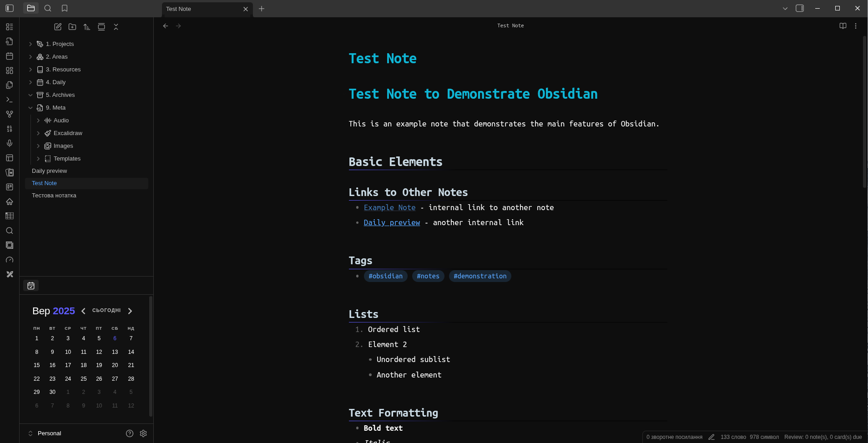Jump to today with СЬОГОДНІ button

[106, 311]
